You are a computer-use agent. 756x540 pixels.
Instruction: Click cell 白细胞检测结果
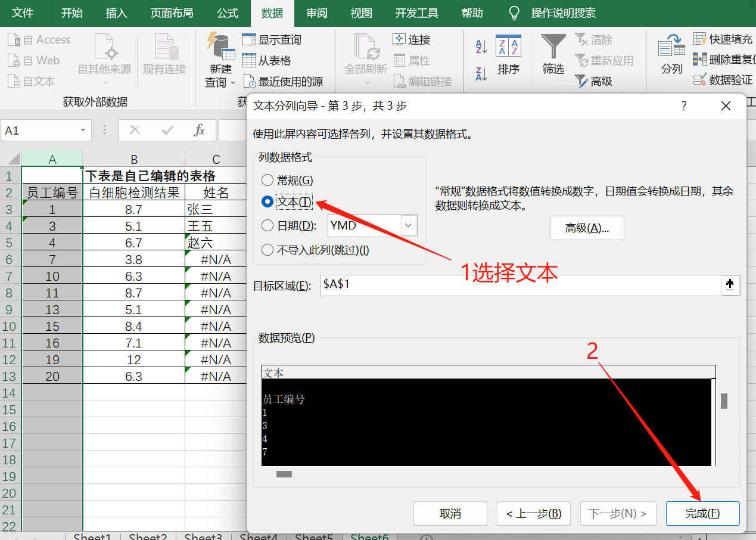coord(134,193)
